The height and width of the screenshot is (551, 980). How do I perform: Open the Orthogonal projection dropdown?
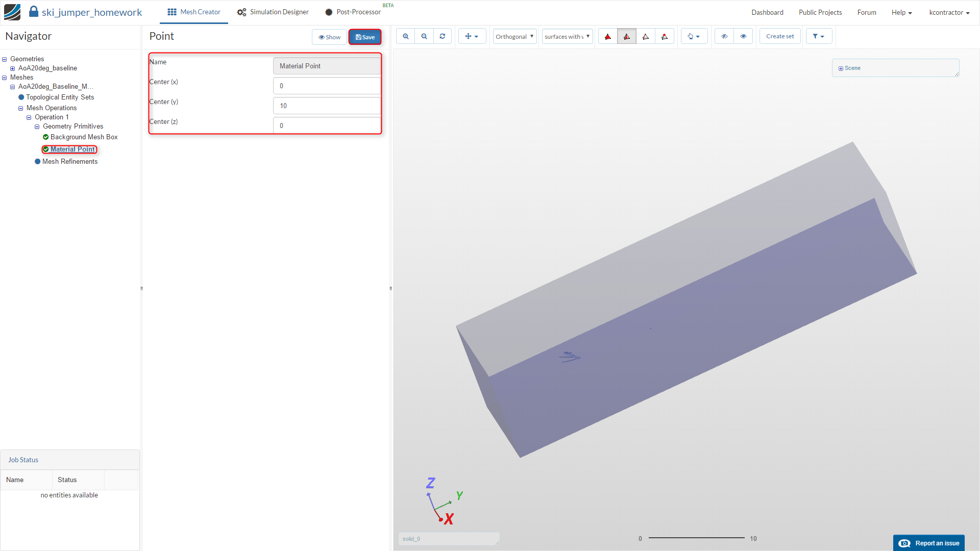click(x=514, y=36)
